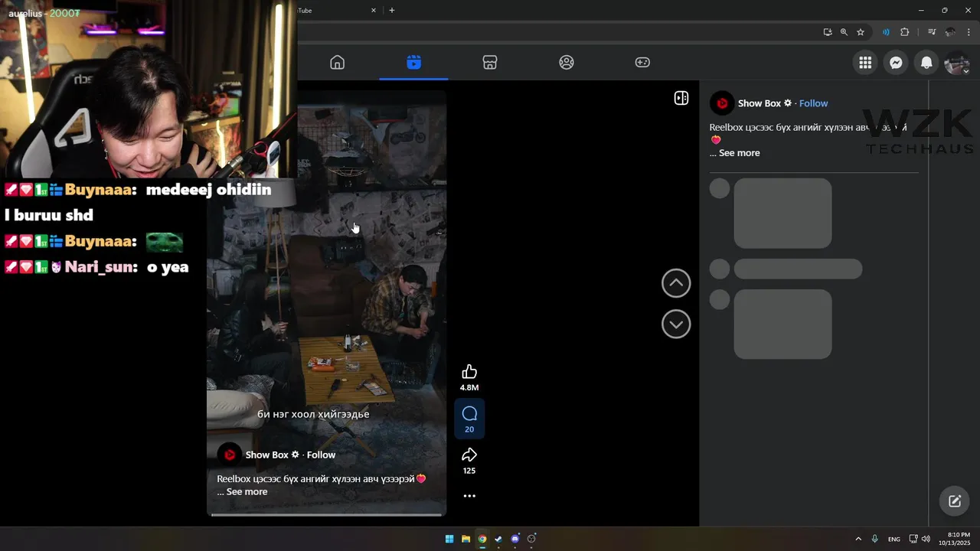
Task: Open the volume tray control
Action: point(926,539)
